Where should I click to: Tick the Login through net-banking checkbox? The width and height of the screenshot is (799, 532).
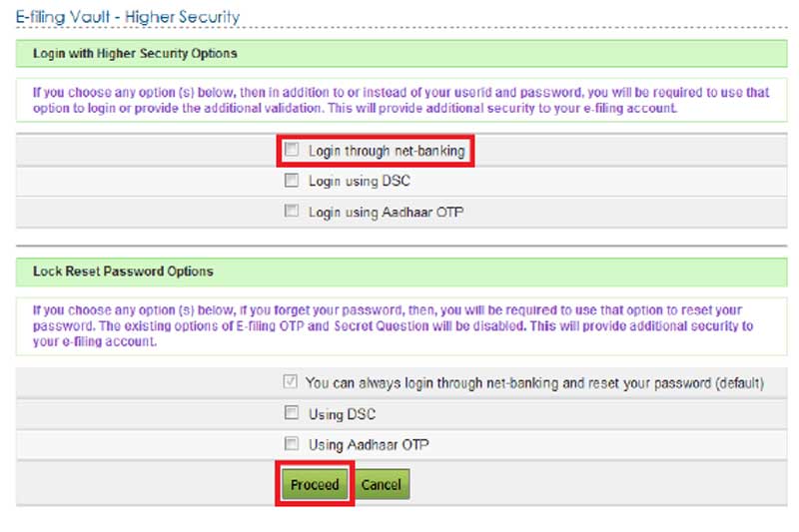292,150
